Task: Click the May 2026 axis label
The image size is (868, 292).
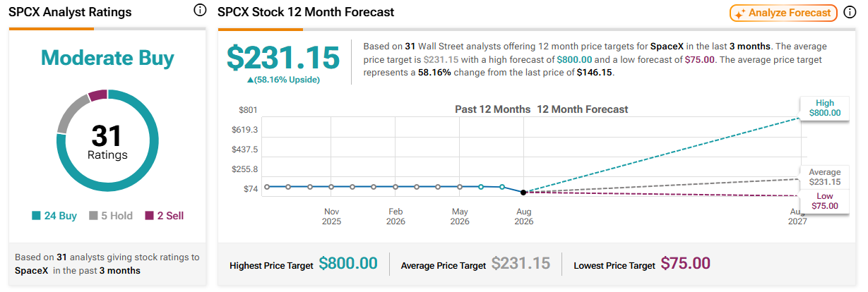Action: point(460,217)
